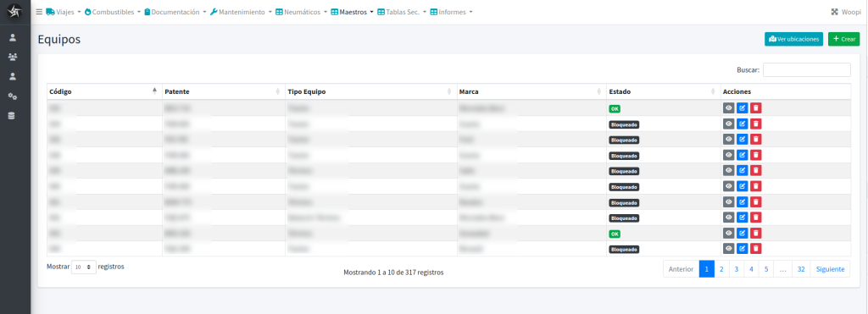Screen dimensions: 868x314
Task: Open the Informes menu
Action: (x=451, y=12)
